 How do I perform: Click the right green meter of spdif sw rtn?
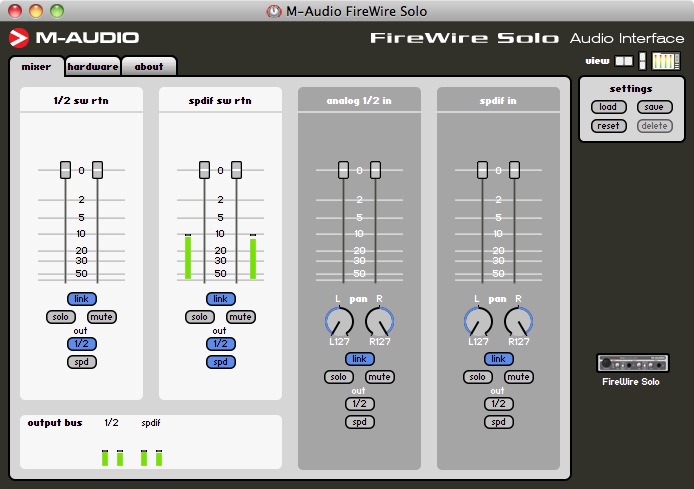click(x=253, y=257)
